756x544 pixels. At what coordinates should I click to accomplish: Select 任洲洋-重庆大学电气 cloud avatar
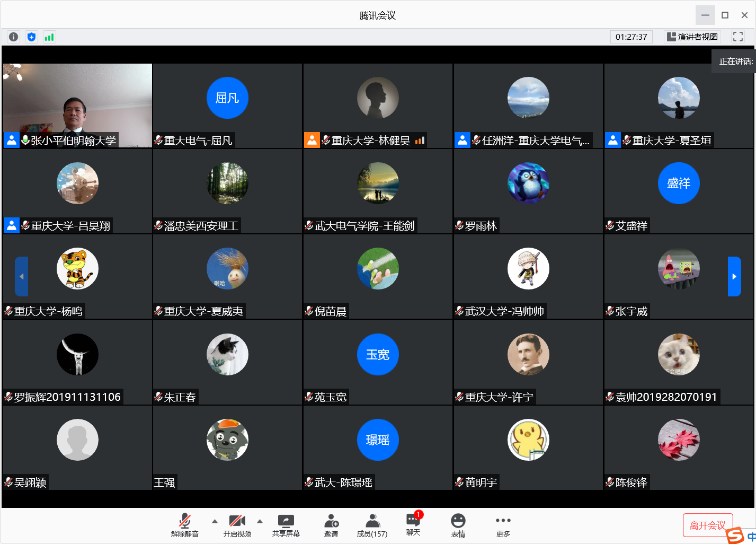tap(528, 98)
